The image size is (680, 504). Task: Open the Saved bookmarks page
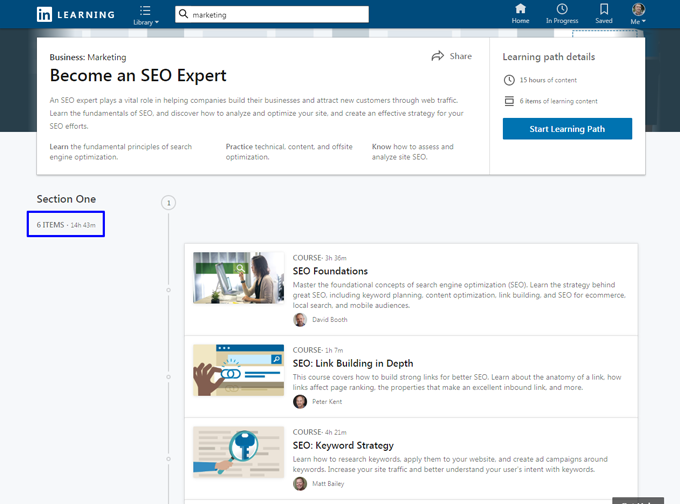coord(604,14)
